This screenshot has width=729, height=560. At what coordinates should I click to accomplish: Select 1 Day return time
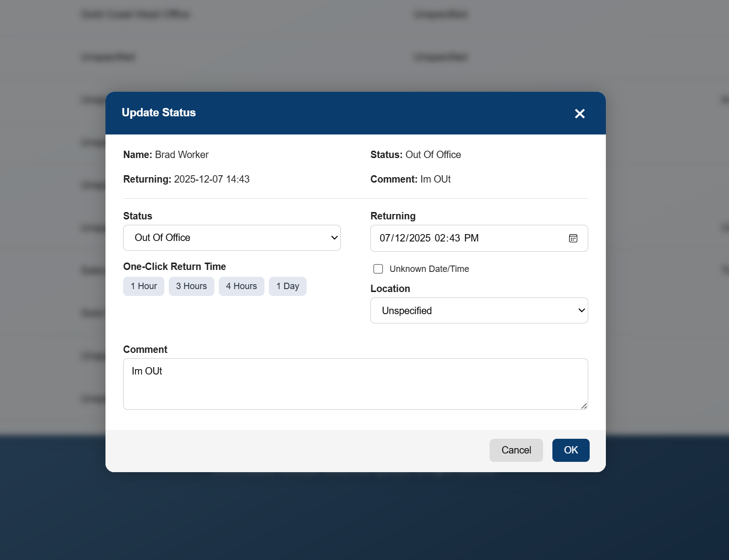[287, 286]
